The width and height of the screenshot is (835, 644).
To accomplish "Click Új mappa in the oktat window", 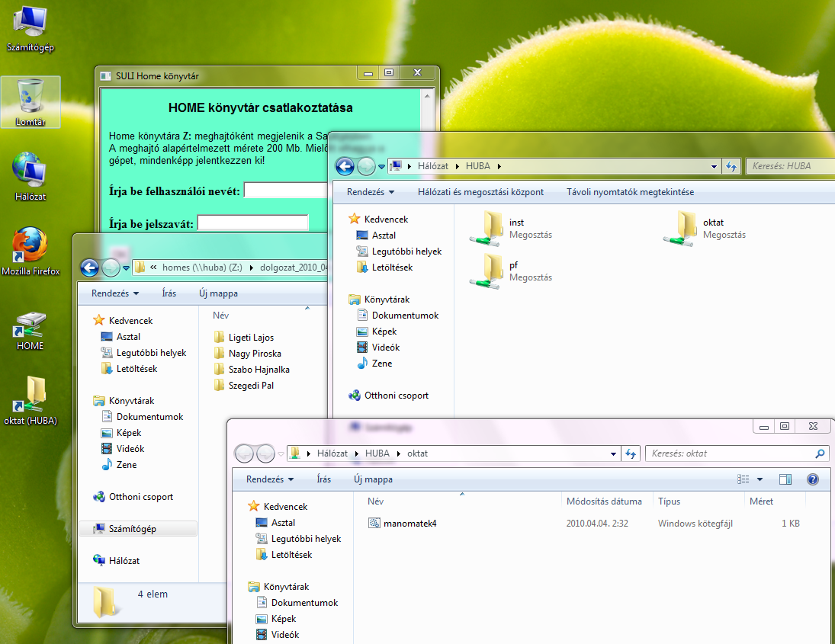I will point(373,479).
